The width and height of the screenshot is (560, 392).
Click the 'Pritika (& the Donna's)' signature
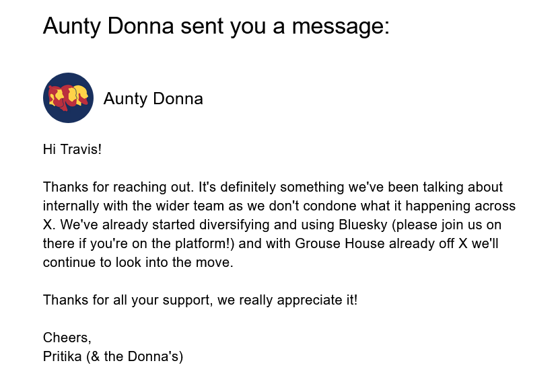(x=113, y=356)
